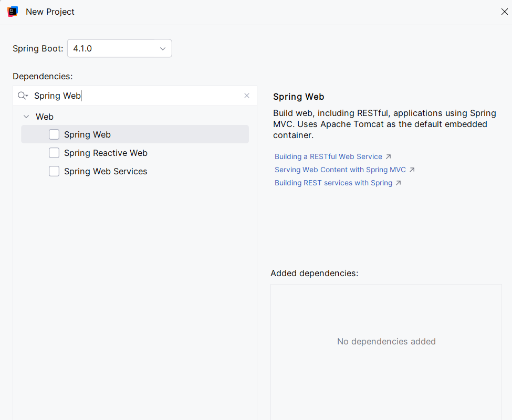The width and height of the screenshot is (512, 420).
Task: Enable the Spring Reactive Web checkbox
Action: coord(54,153)
